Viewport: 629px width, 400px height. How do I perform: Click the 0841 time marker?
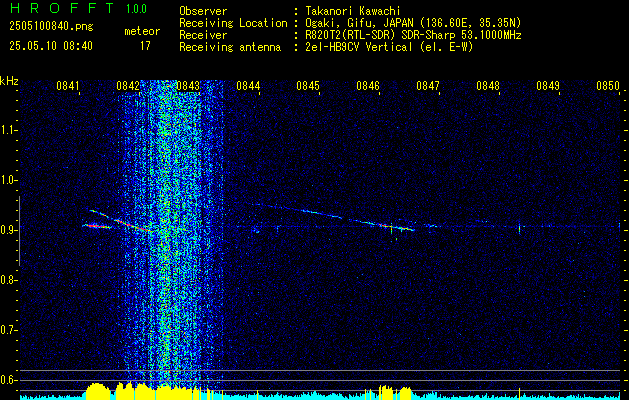coord(68,86)
